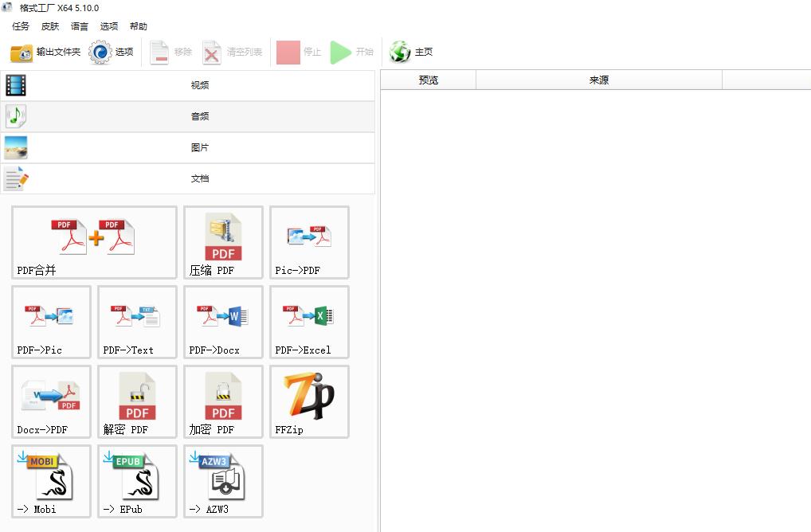Go to 主页 homepage via toolbar
The width and height of the screenshot is (811, 532).
tap(411, 53)
